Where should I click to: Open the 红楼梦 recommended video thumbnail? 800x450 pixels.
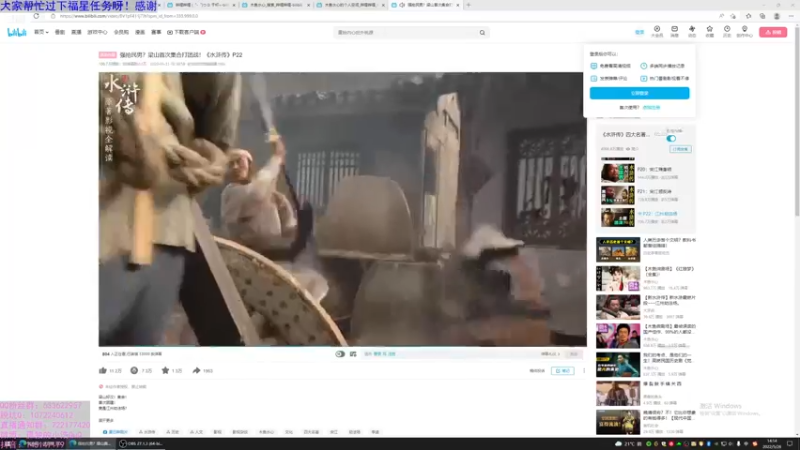click(618, 278)
